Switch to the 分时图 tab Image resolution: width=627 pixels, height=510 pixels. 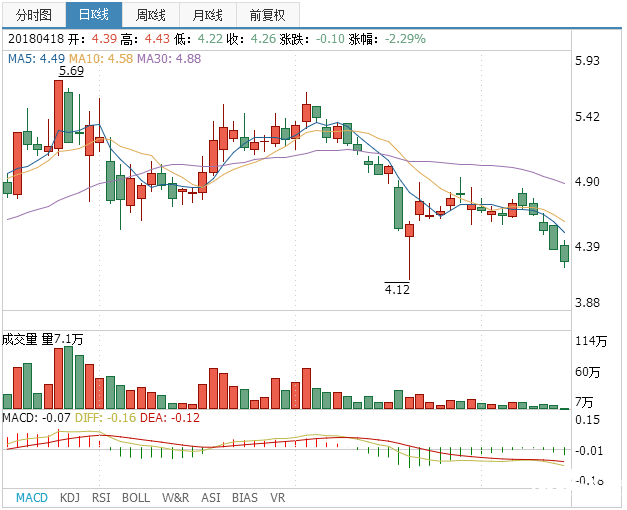click(34, 15)
